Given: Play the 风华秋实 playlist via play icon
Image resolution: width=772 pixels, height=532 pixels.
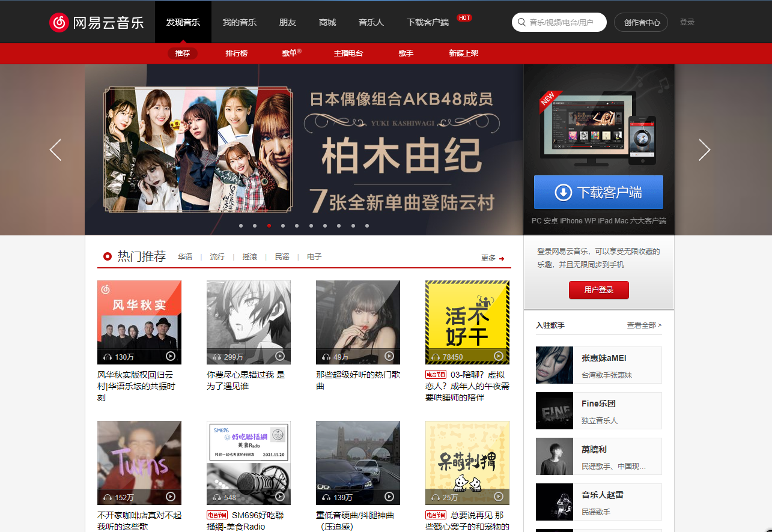Looking at the screenshot, I should [171, 356].
